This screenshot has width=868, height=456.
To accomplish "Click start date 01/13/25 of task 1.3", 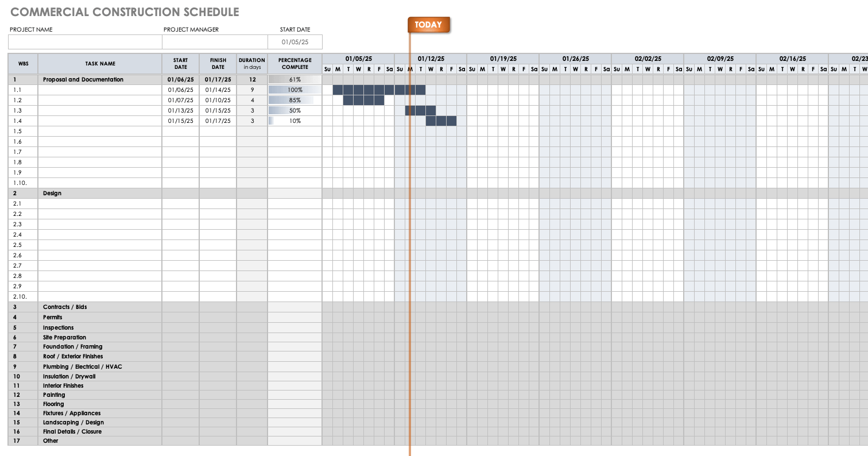I will [x=181, y=111].
